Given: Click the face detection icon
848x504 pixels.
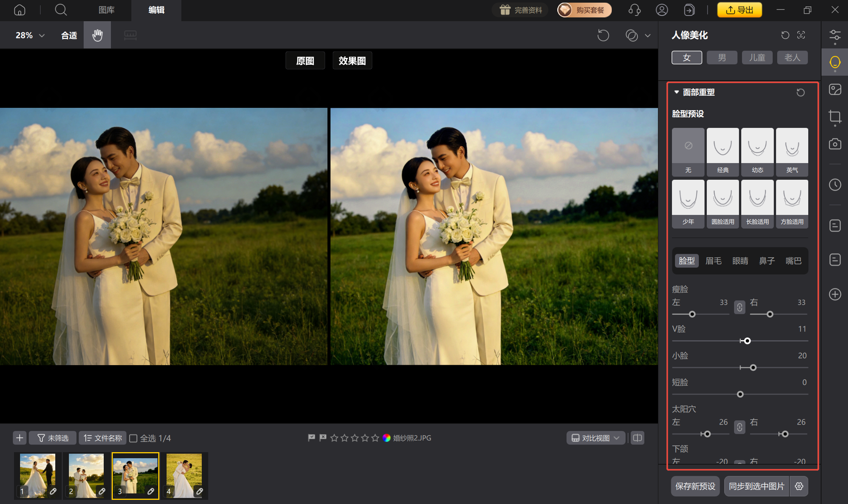Looking at the screenshot, I should (x=801, y=35).
